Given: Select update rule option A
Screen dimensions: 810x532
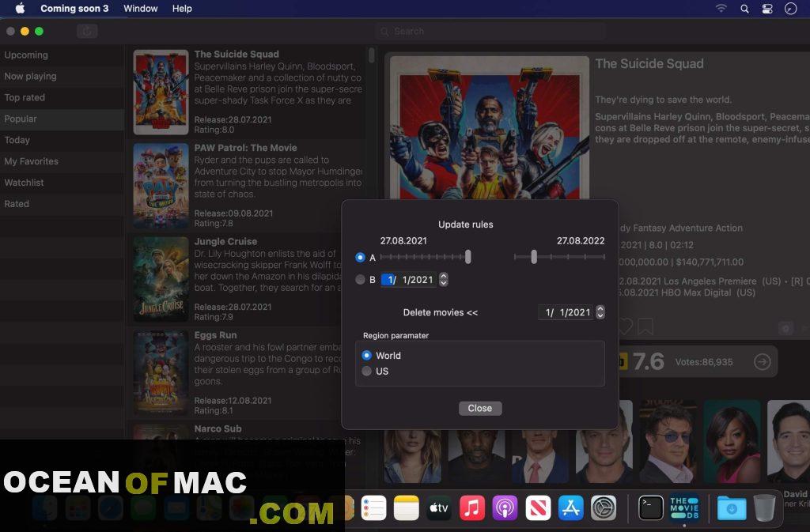Looking at the screenshot, I should [x=360, y=257].
